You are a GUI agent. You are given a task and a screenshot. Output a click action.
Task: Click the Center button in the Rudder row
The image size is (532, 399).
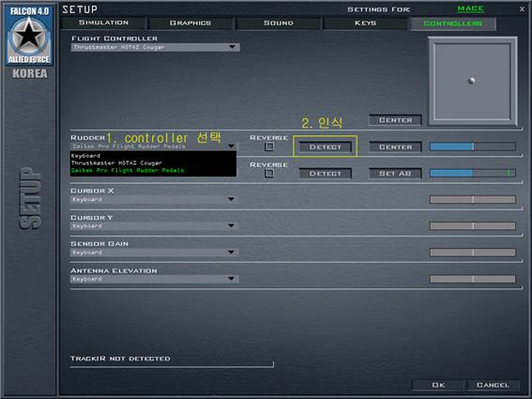pyautogui.click(x=395, y=147)
